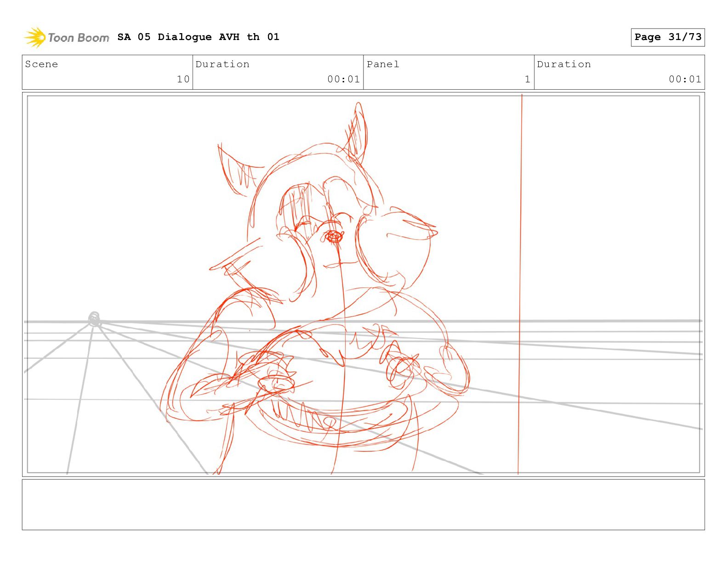This screenshot has width=728, height=563.
Task: Click the scene duration value next to scene number '10'
Action: [x=343, y=79]
